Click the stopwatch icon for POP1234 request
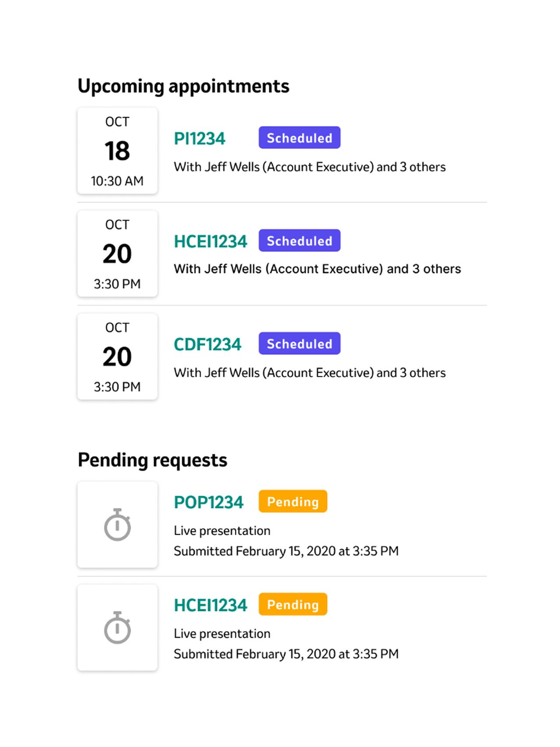The width and height of the screenshot is (560, 747). 117,524
